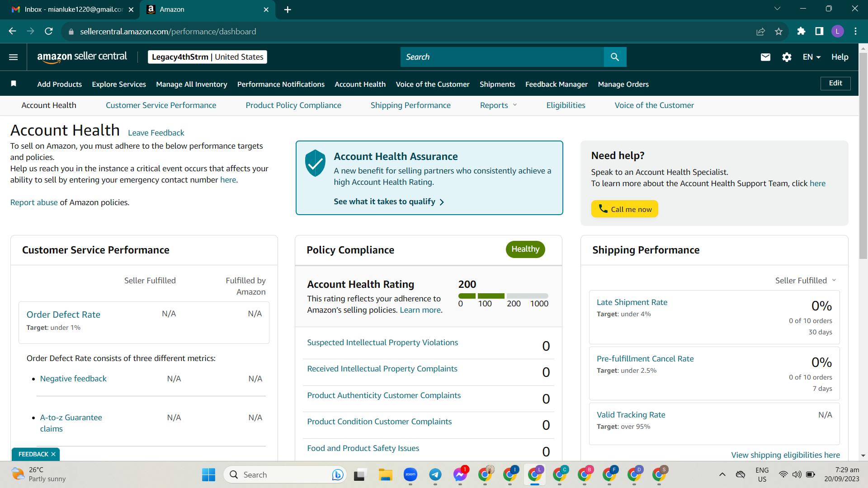Switch to Product Policy Compliance tab

(x=293, y=105)
